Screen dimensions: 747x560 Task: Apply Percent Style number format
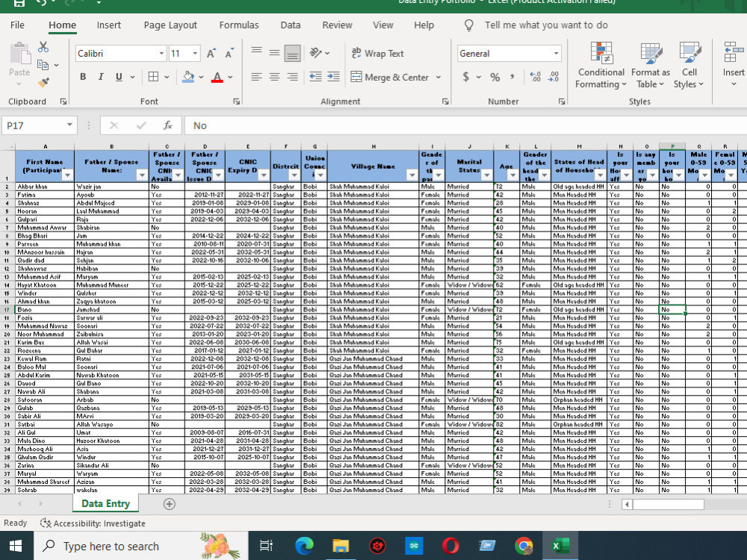495,77
